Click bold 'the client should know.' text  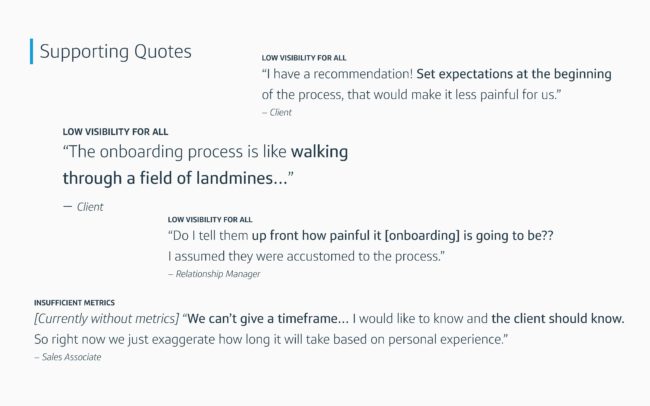click(558, 318)
